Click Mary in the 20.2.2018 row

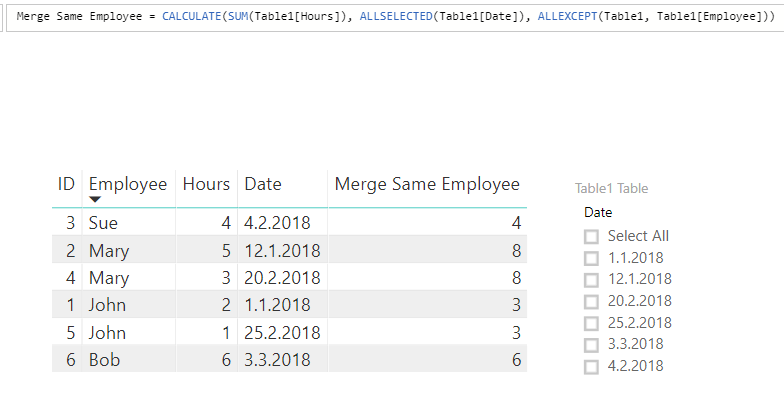pyautogui.click(x=109, y=278)
